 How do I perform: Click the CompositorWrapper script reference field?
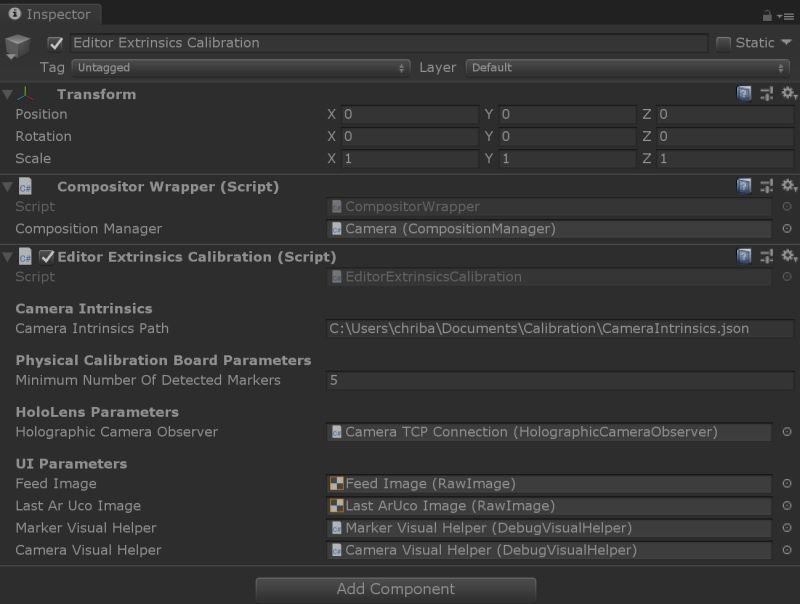point(549,207)
